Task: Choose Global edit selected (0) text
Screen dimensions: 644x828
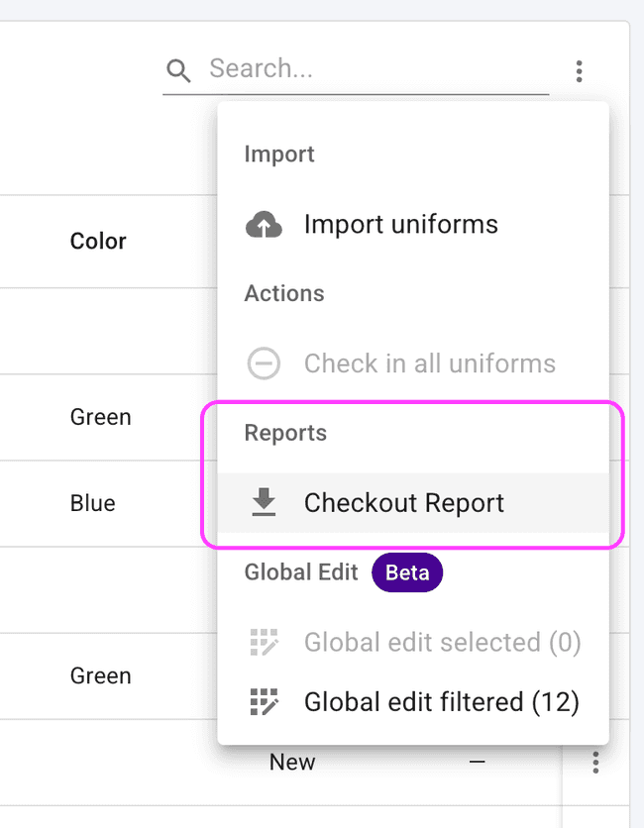Action: point(442,643)
